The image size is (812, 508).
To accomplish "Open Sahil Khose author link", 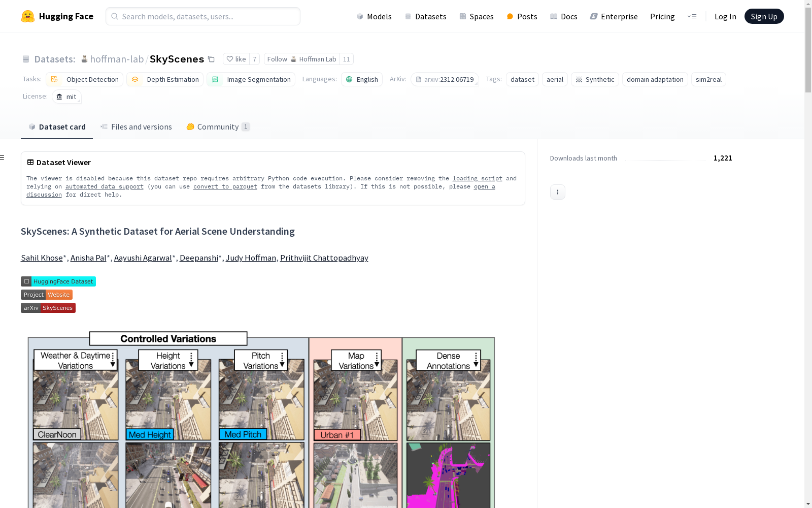I will click(x=42, y=258).
